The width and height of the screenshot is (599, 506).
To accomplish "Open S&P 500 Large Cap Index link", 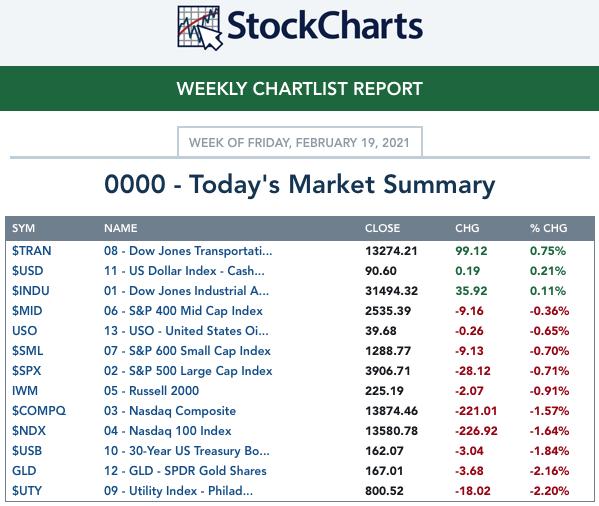I will tap(188, 371).
